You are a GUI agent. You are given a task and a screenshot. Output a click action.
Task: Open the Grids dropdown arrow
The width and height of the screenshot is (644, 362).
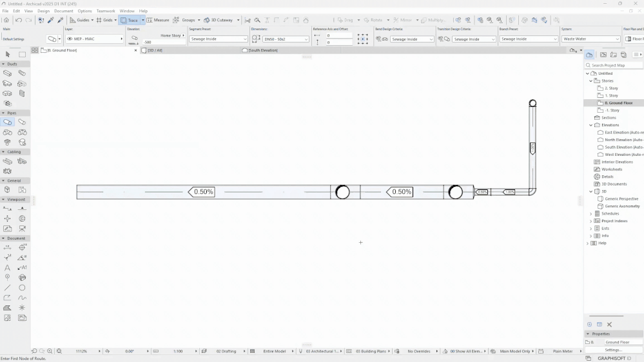point(115,20)
